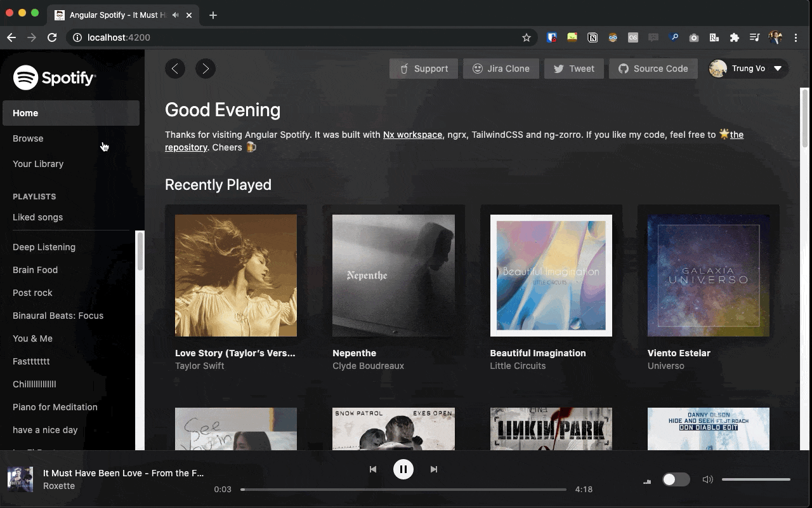Open the Brain Food playlist
Viewport: 812px width, 508px height.
[x=35, y=270]
